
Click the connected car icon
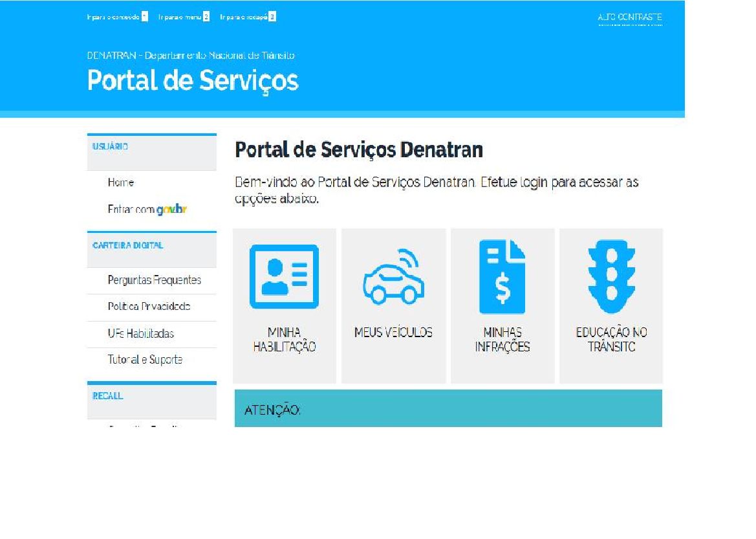pos(393,276)
